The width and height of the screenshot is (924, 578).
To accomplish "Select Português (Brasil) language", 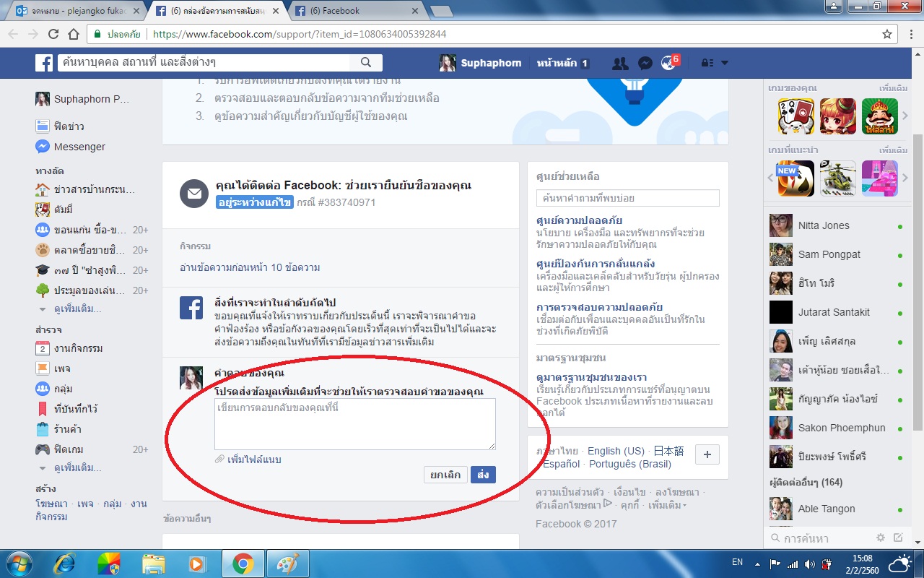I will click(x=630, y=464).
